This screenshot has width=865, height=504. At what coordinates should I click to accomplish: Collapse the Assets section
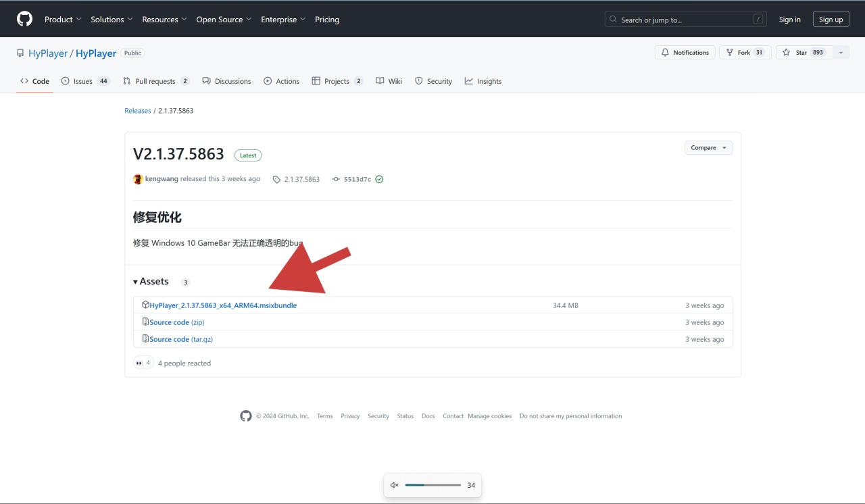point(151,282)
